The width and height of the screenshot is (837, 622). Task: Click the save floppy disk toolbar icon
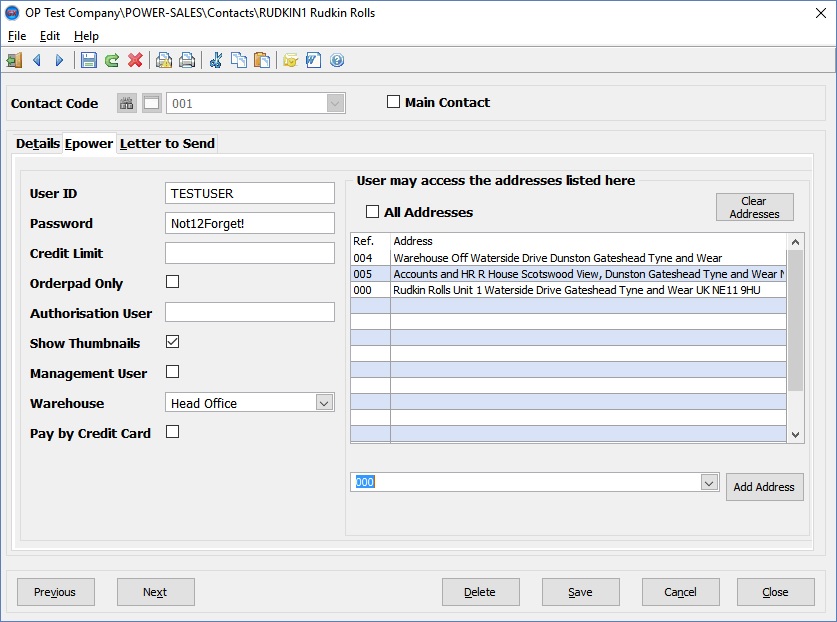point(89,61)
